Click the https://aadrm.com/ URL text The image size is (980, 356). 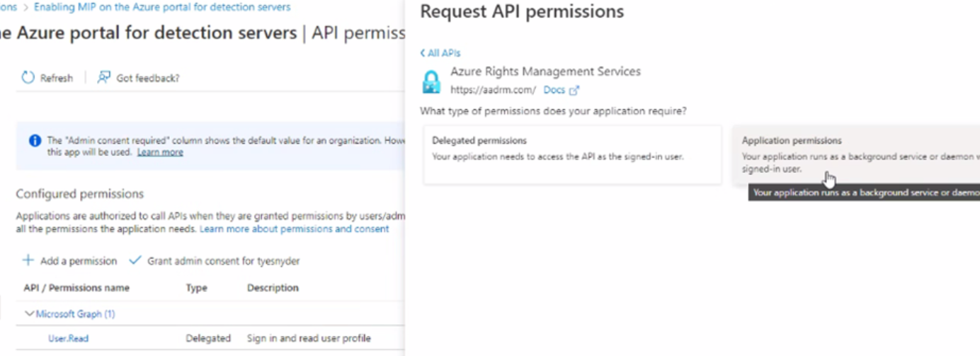(x=493, y=90)
